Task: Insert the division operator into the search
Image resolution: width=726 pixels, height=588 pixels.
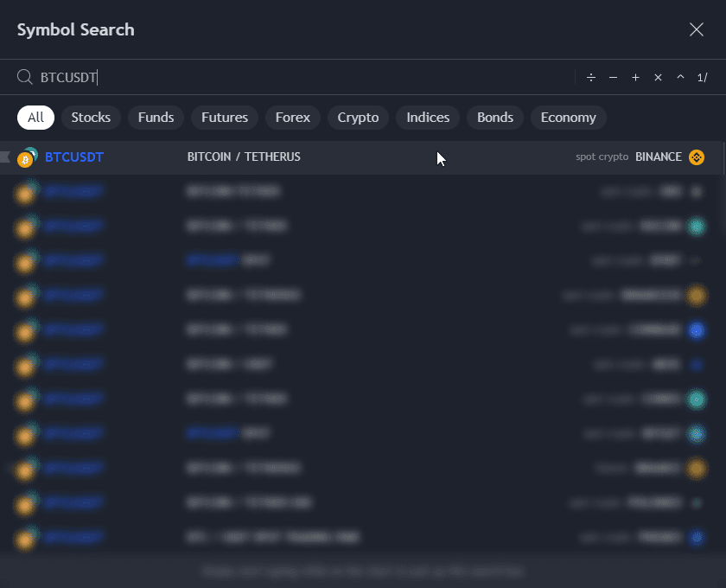Action: click(x=591, y=78)
